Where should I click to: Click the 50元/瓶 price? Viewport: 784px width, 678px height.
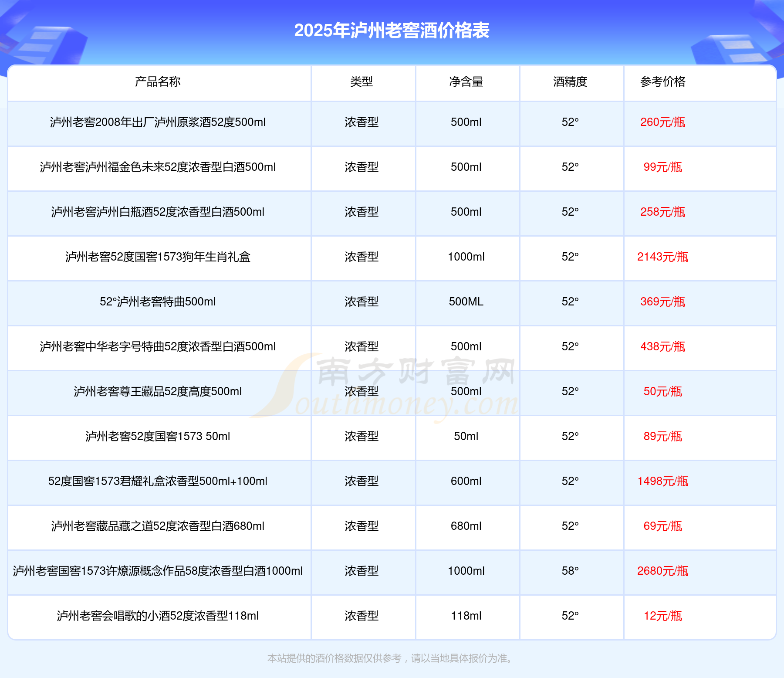663,392
